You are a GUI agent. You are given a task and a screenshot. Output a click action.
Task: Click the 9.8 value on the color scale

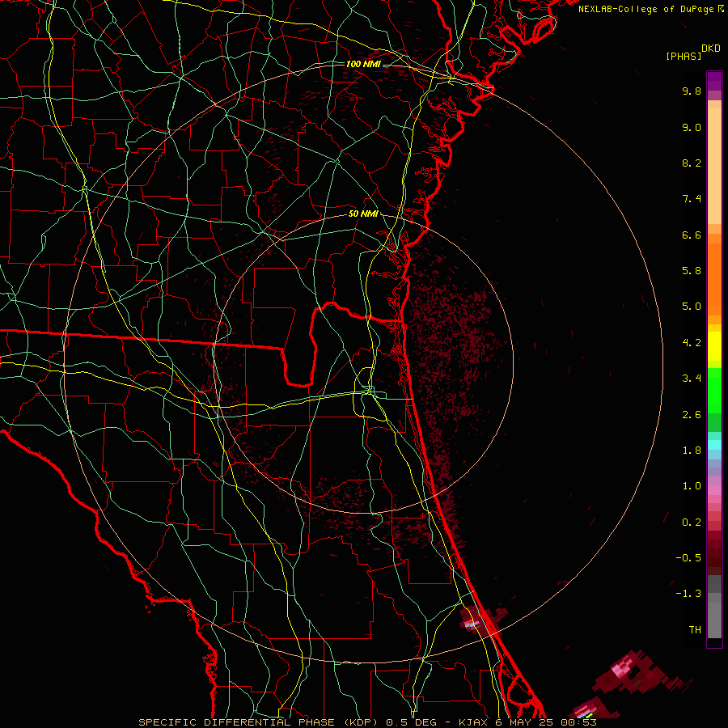[x=692, y=91]
